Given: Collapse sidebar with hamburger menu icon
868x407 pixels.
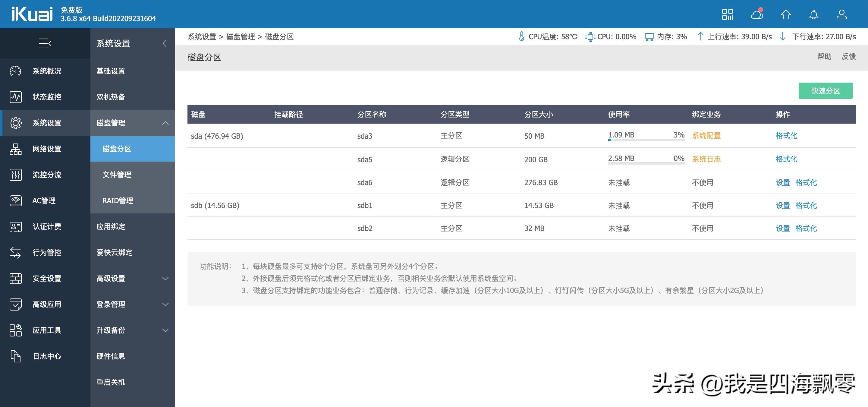Looking at the screenshot, I should 45,43.
